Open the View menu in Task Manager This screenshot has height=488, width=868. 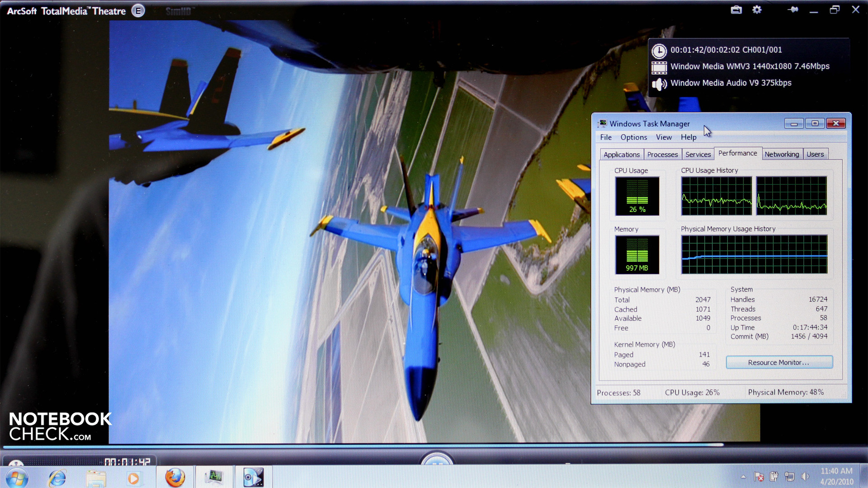click(663, 137)
